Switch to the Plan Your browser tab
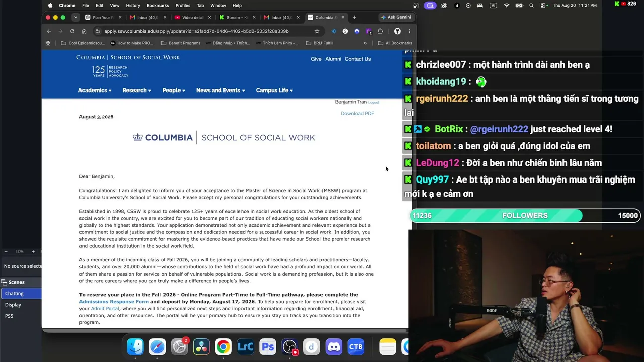 pos(103,17)
